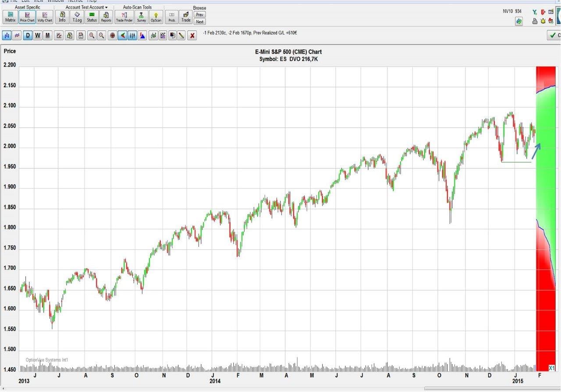Zoom in on the chart
Screen dimensions: 561x392
92,36
